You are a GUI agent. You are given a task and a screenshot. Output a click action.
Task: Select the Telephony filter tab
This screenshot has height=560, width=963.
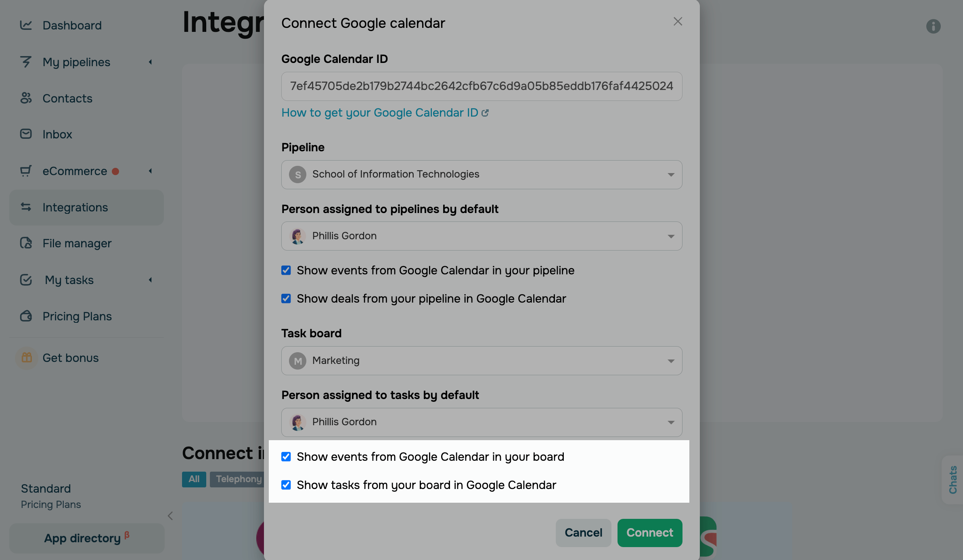pyautogui.click(x=239, y=479)
